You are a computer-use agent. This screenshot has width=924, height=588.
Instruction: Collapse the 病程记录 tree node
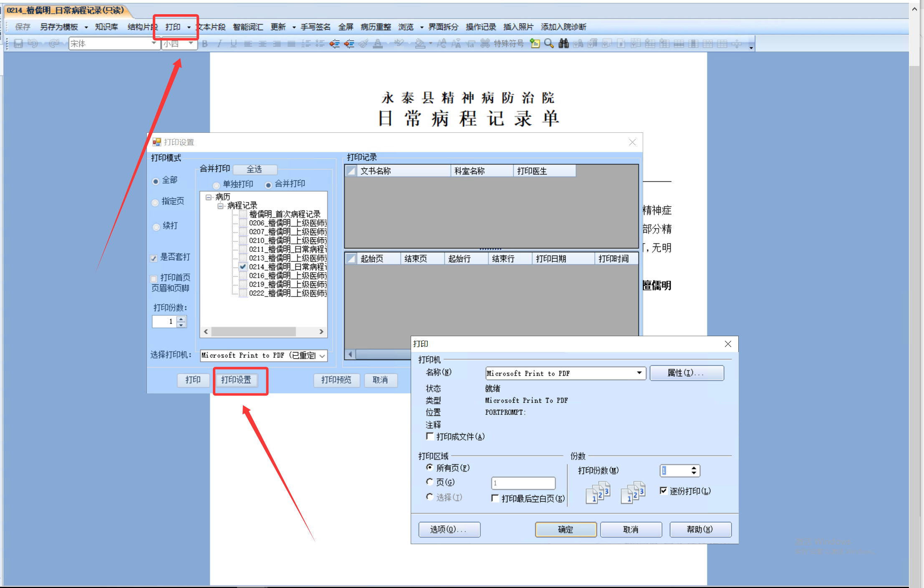(x=220, y=206)
